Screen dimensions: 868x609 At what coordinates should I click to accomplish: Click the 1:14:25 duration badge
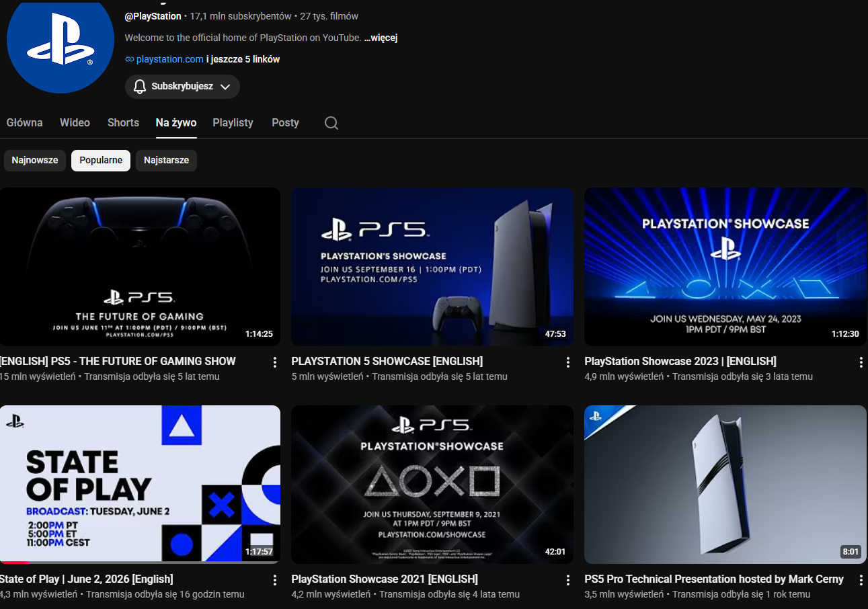tap(259, 334)
